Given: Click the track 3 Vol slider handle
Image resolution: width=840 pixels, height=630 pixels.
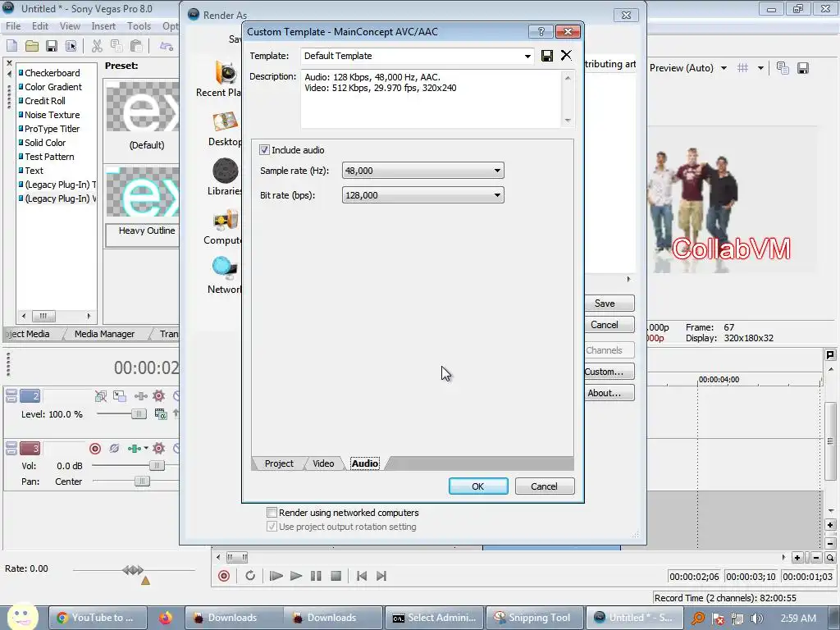Looking at the screenshot, I should click(x=157, y=466).
